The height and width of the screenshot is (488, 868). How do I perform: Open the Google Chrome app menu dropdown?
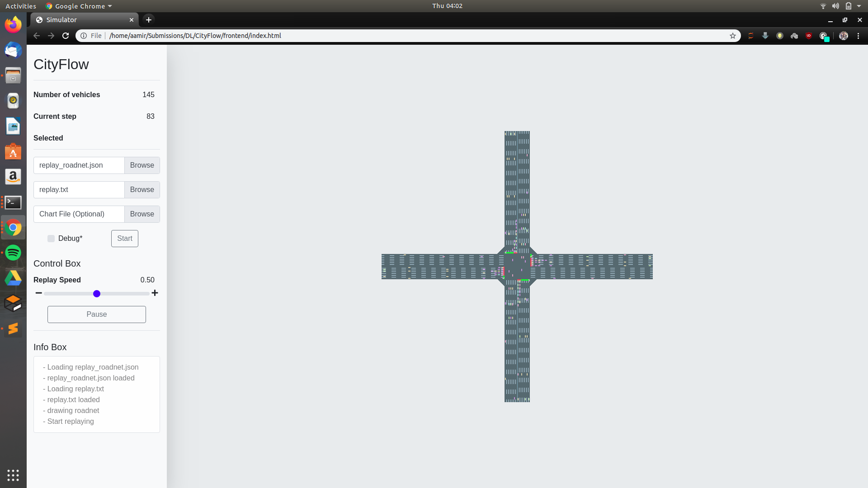pyautogui.click(x=79, y=6)
